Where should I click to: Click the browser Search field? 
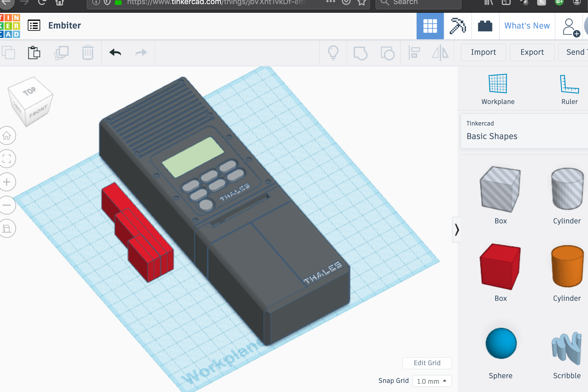(x=418, y=3)
